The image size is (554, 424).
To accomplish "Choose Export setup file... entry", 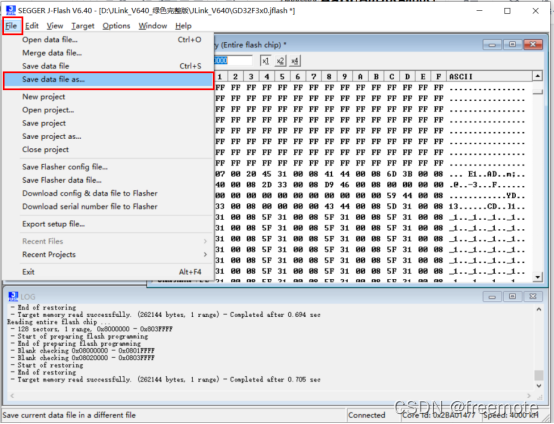I will point(108,224).
